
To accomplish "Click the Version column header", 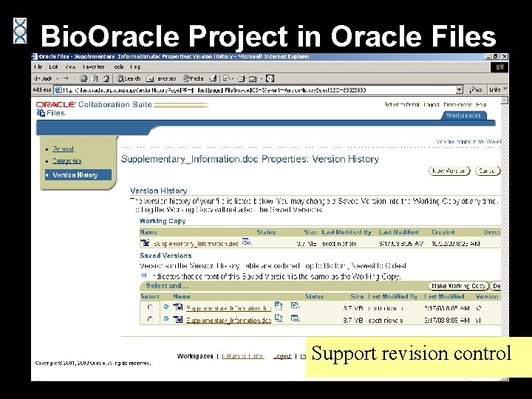I will (487, 296).
